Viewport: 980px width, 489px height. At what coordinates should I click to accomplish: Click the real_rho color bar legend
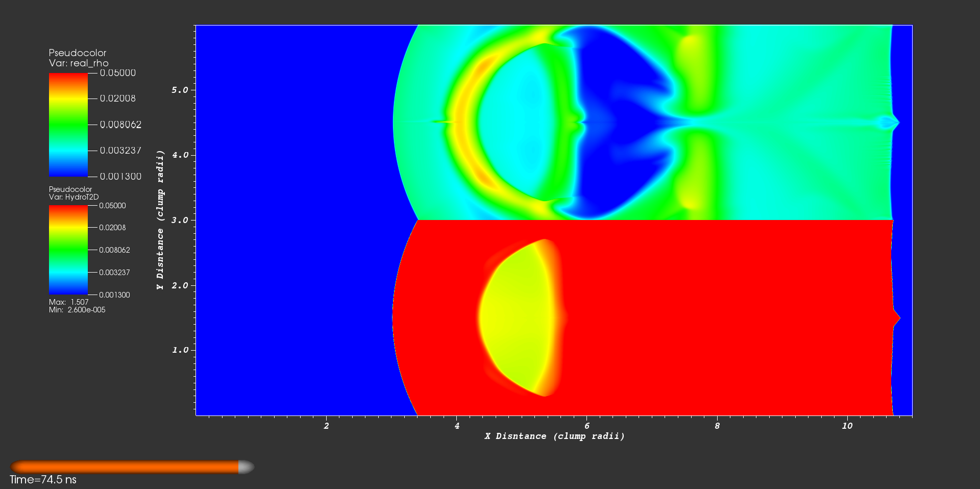pos(68,125)
